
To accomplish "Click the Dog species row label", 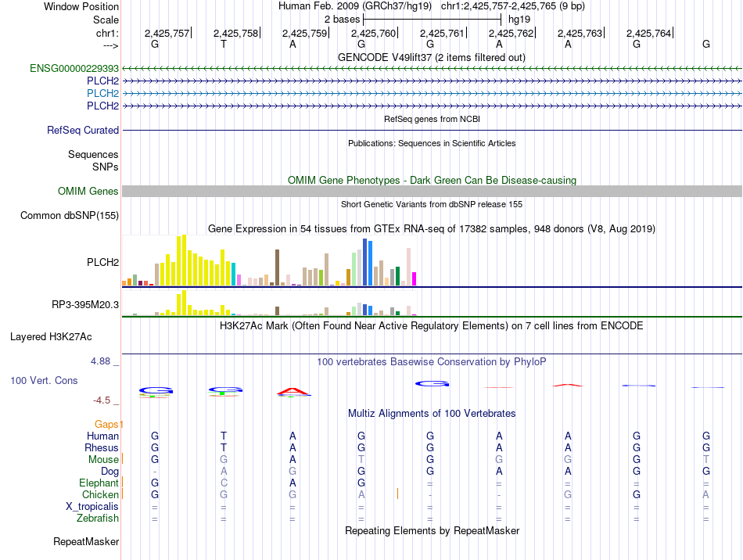I will tap(109, 472).
